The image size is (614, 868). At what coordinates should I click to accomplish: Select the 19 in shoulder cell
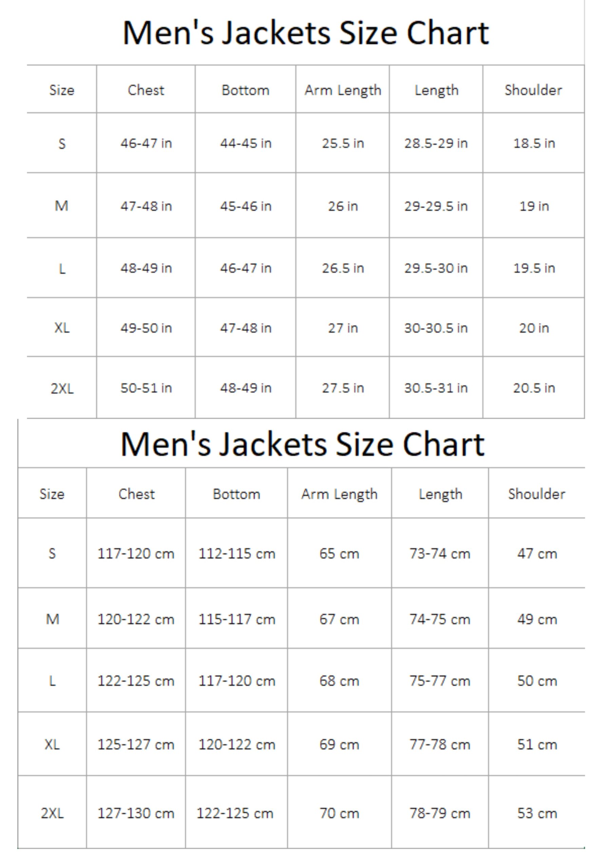(534, 206)
